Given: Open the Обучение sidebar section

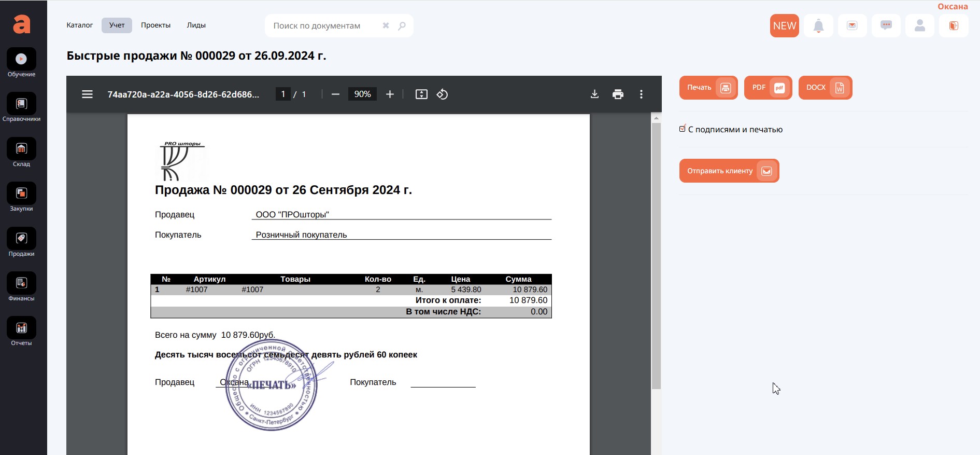Looking at the screenshot, I should [x=21, y=59].
